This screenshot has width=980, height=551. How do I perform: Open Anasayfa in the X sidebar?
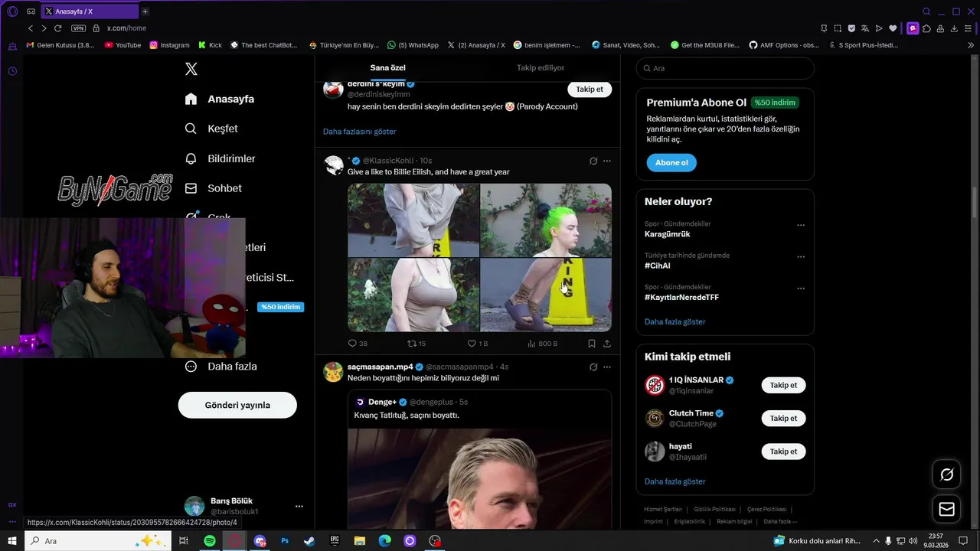click(220, 99)
